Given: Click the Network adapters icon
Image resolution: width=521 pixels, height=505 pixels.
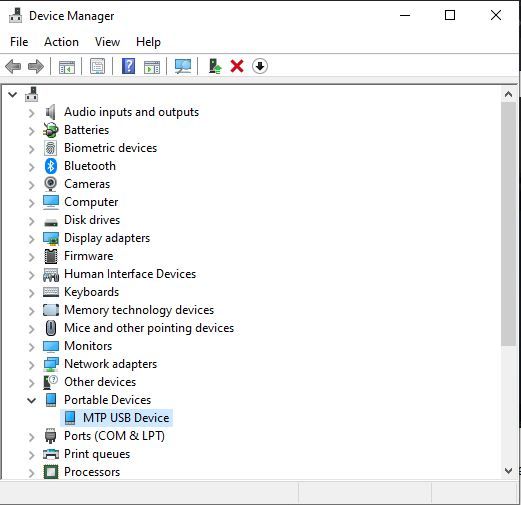Looking at the screenshot, I should pyautogui.click(x=51, y=364).
